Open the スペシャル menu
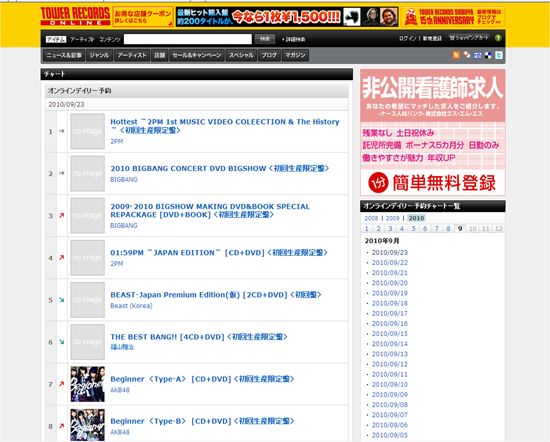Viewport: 550px width, 442px height. click(x=241, y=55)
